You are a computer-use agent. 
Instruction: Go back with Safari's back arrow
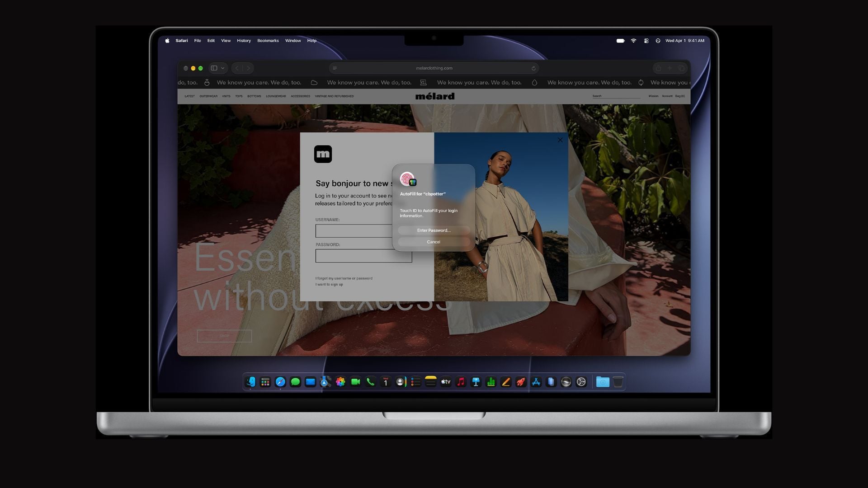click(237, 68)
